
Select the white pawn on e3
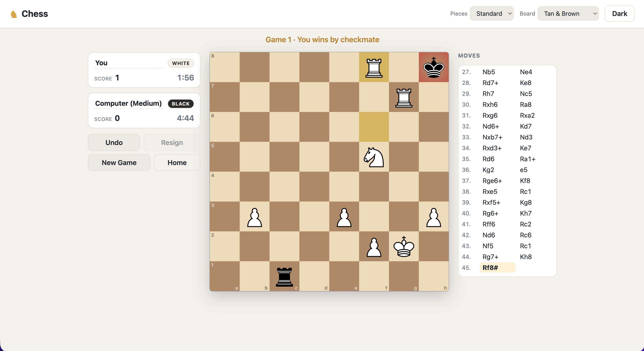click(x=344, y=217)
